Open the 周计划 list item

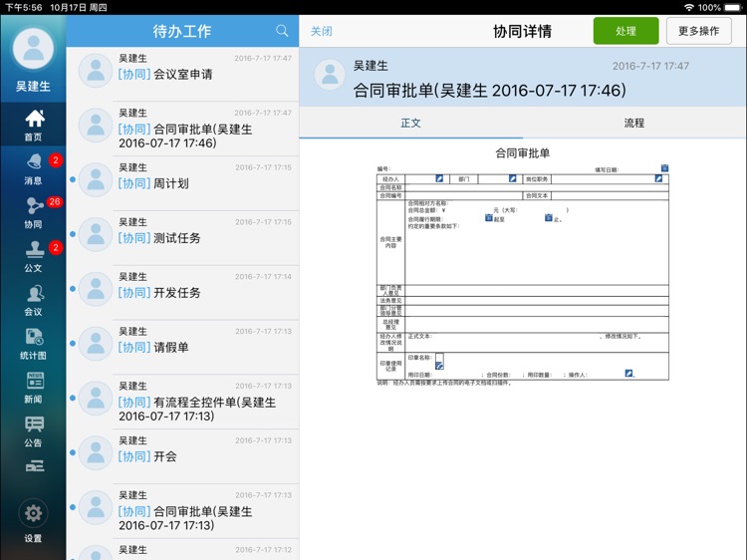tap(182, 183)
